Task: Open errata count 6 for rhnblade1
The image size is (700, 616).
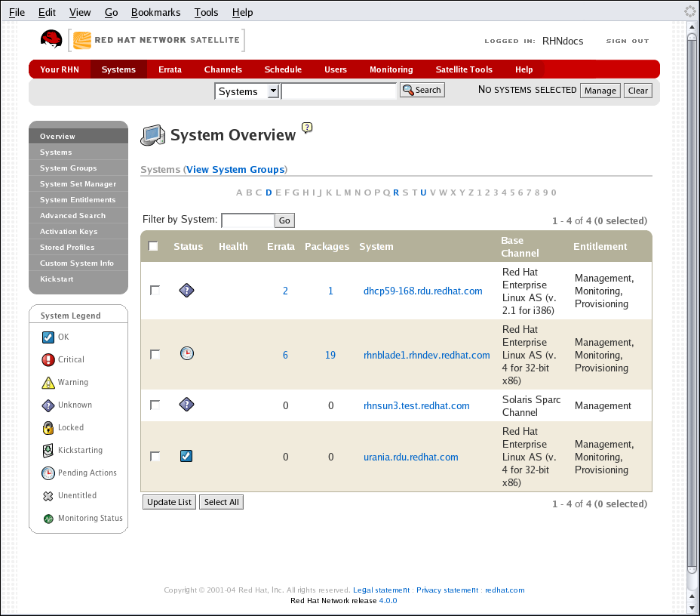Action: coord(285,355)
